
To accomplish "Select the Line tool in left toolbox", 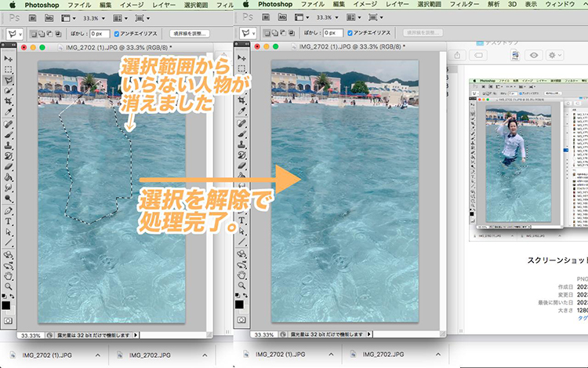I will 9,242.
